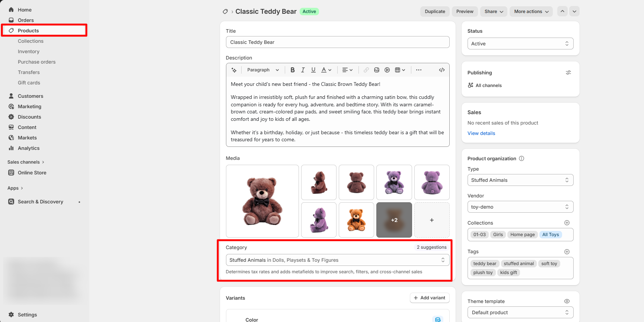Click the insert image icon
Screen dimensions: 644x322
[377, 70]
